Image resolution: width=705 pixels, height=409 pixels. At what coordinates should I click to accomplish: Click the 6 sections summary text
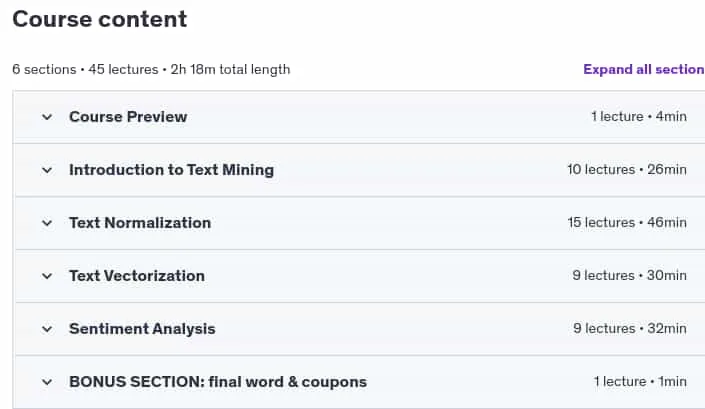[x=151, y=70]
